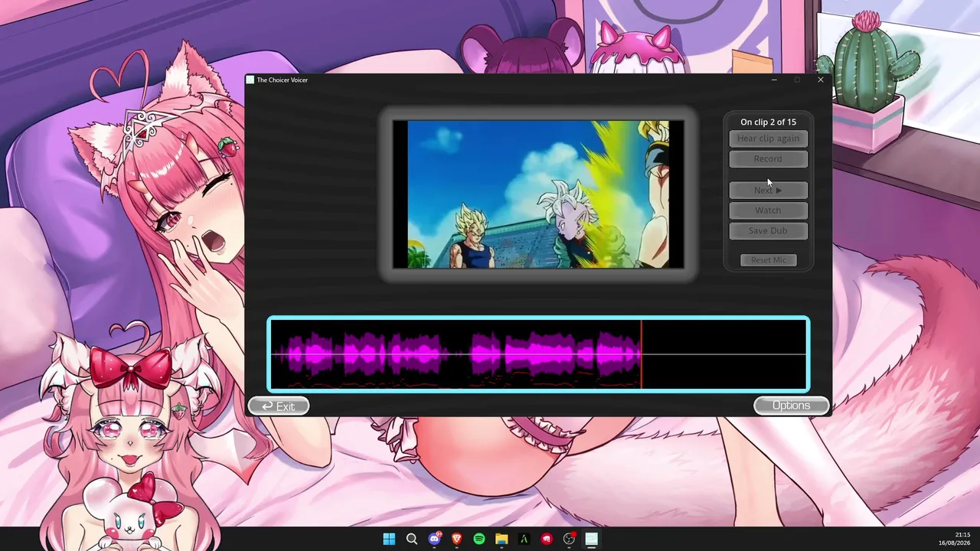Open Spotify from the taskbar
Viewport: 980px width, 551px height.
click(479, 539)
